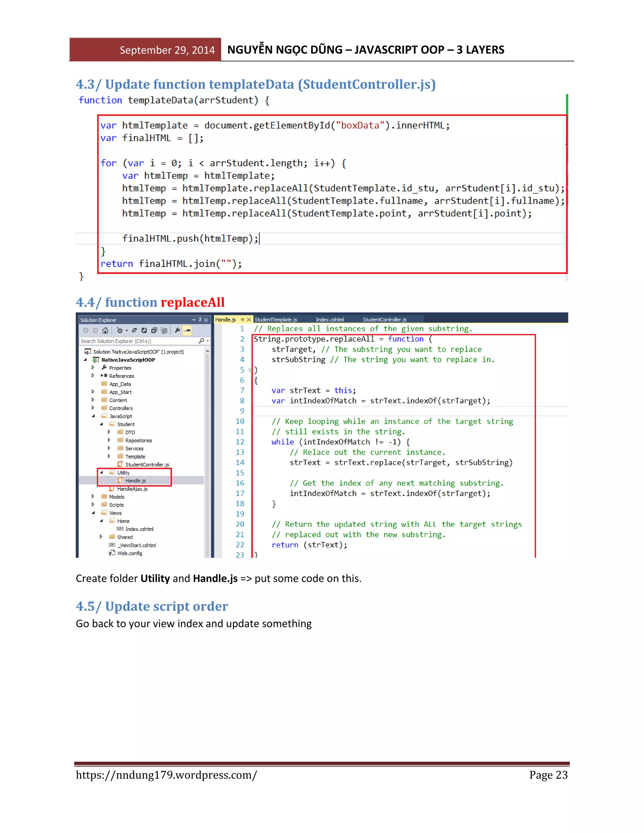This screenshot has width=644, height=833.
Task: Expand the Controllers folder node
Action: tap(93, 408)
